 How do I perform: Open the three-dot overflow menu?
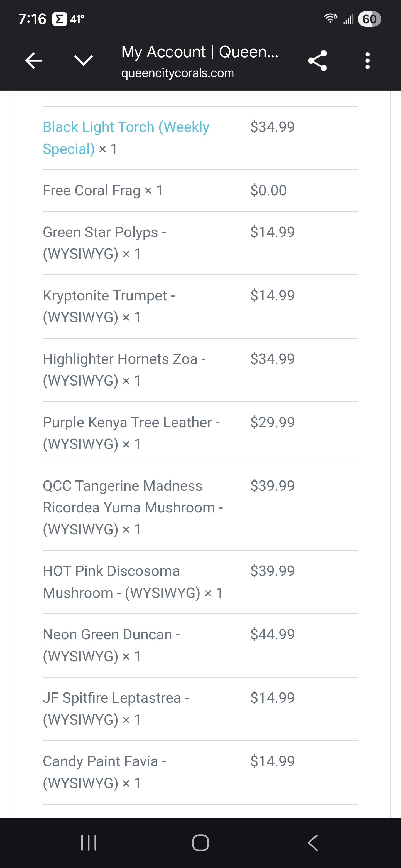367,61
